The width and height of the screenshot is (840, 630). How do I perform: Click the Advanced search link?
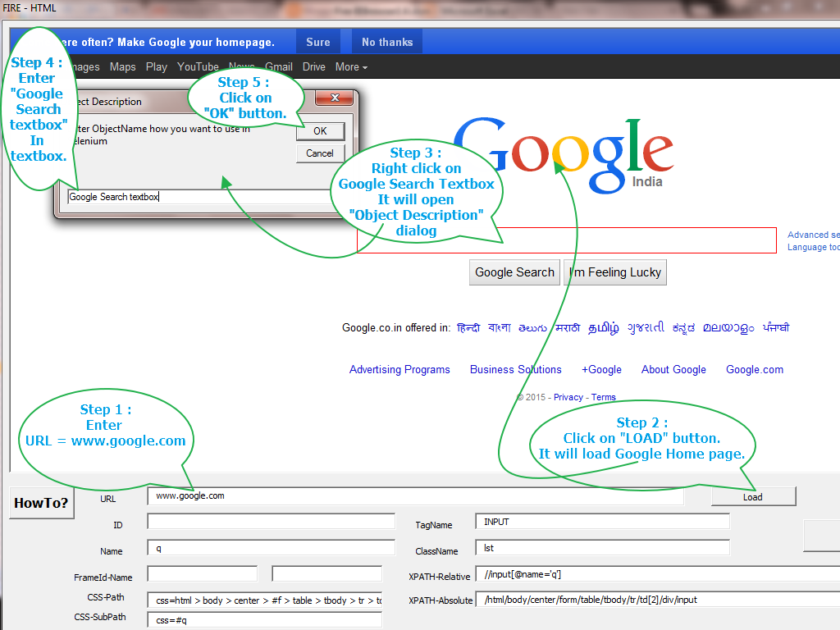pos(814,235)
